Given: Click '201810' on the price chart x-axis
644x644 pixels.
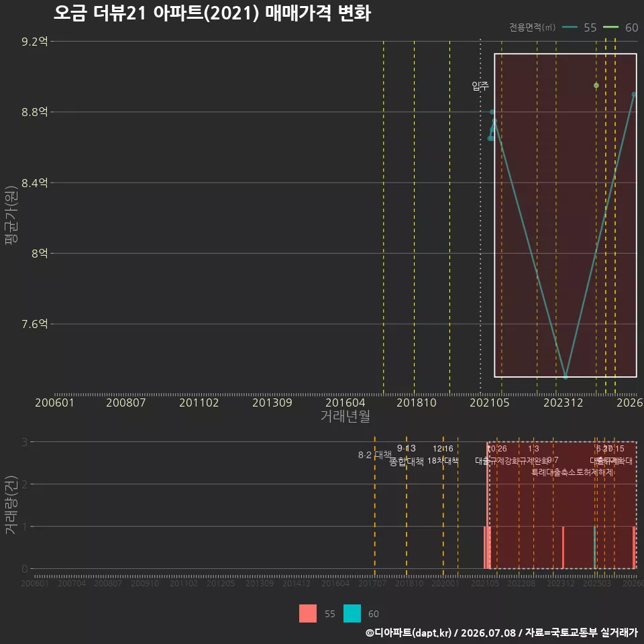Looking at the screenshot, I should [417, 402].
